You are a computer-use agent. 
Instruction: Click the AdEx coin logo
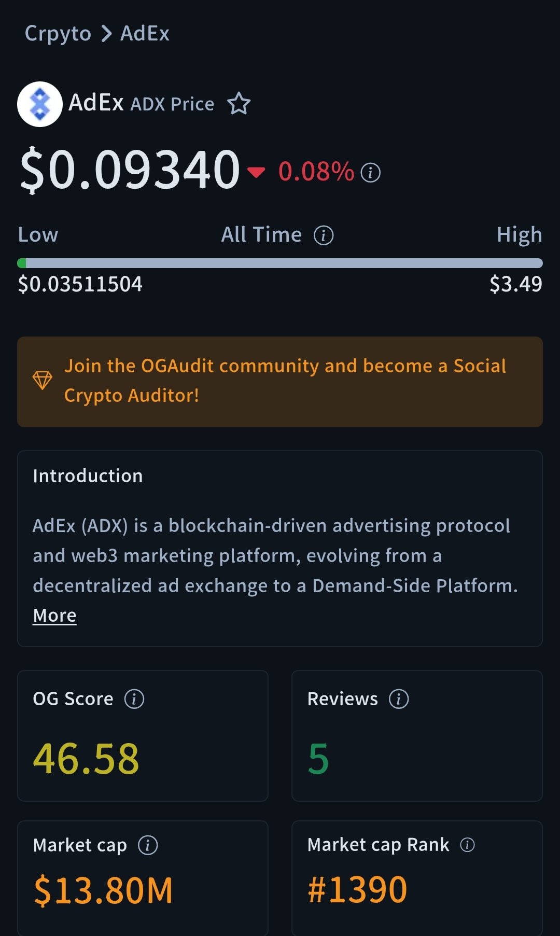[x=40, y=104]
